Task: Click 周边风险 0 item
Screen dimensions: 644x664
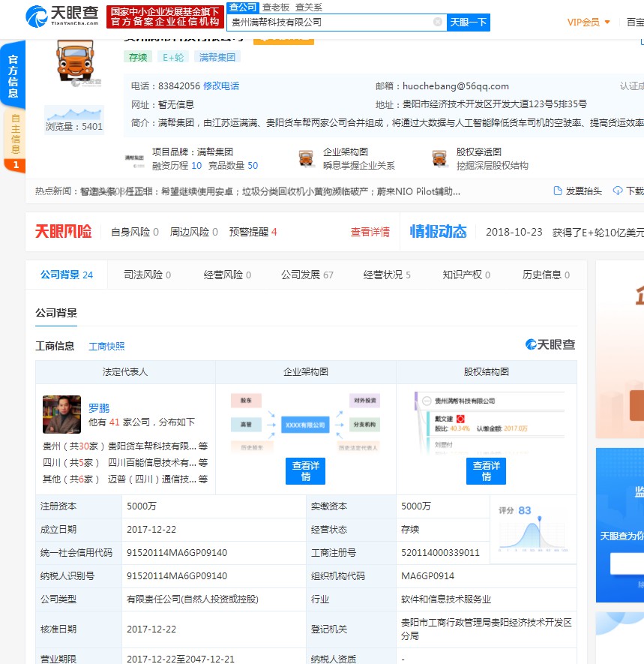Action: click(193, 232)
